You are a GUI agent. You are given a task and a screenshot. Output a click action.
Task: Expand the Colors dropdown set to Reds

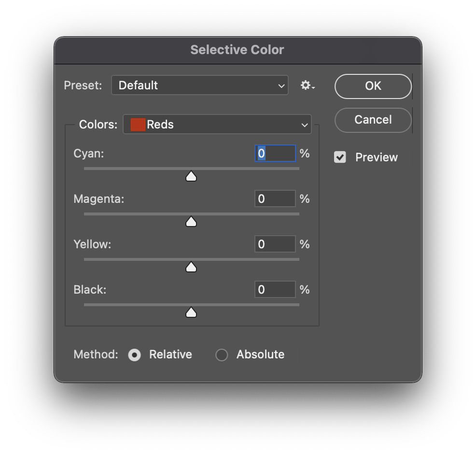(217, 125)
